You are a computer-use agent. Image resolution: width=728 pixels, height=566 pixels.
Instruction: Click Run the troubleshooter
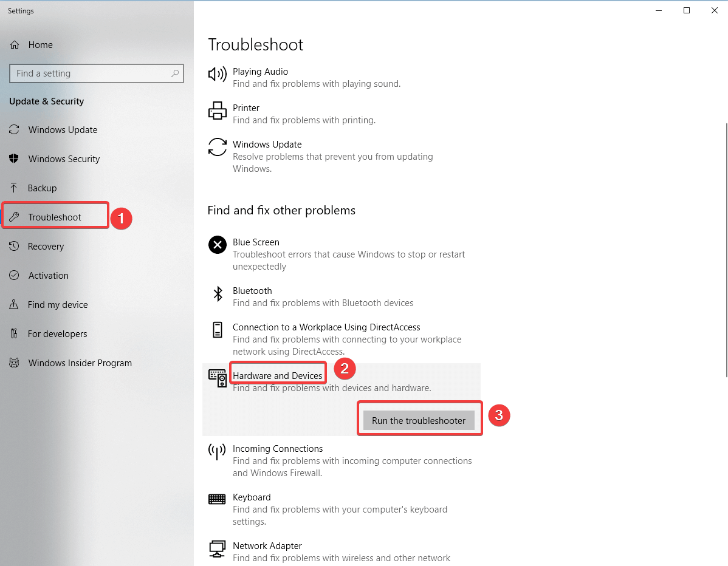pyautogui.click(x=419, y=420)
